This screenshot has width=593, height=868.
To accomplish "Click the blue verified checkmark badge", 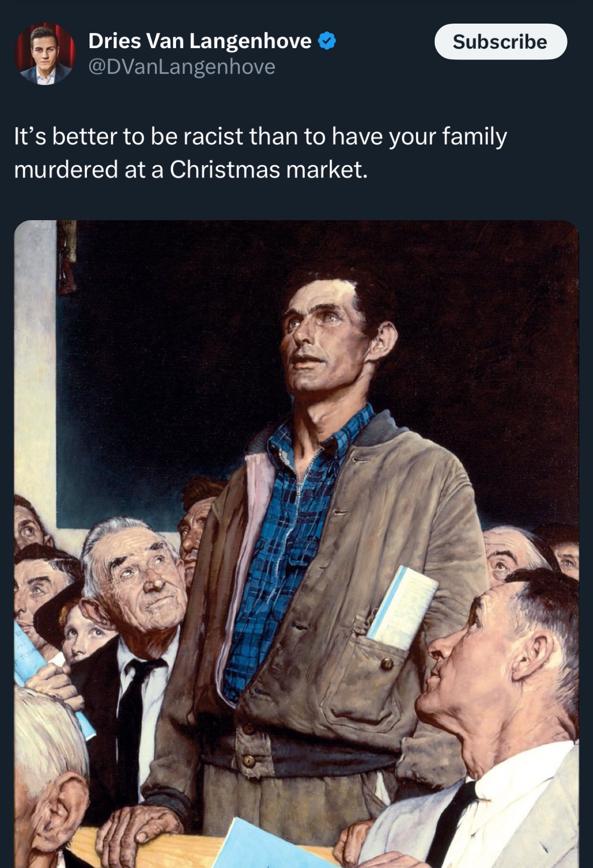I will [x=327, y=41].
